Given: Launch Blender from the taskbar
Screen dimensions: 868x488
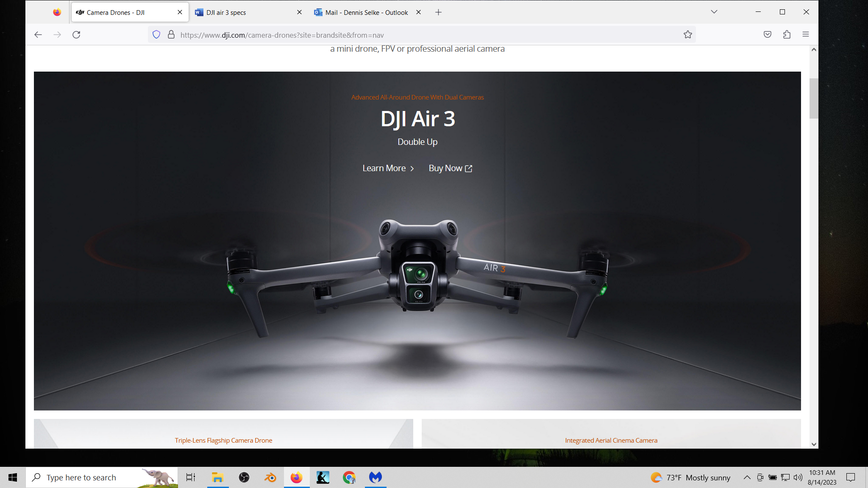Looking at the screenshot, I should [x=270, y=477].
